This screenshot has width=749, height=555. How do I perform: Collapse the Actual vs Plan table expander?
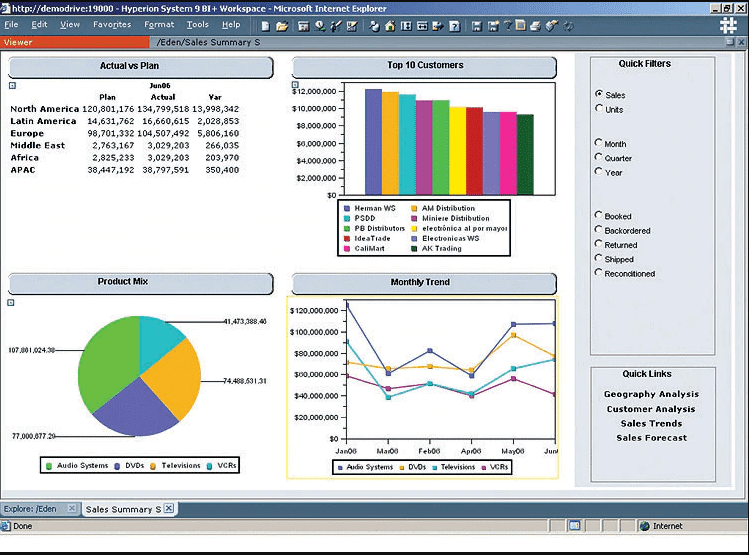click(13, 86)
